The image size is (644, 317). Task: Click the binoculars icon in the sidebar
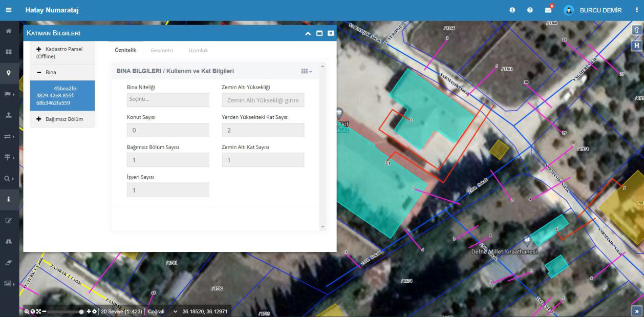(8, 241)
